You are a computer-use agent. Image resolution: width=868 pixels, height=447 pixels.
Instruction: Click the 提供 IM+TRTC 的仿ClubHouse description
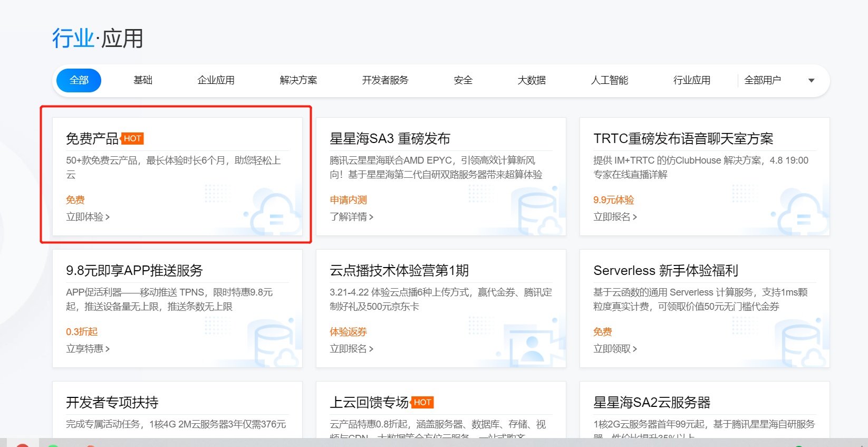tap(701, 167)
